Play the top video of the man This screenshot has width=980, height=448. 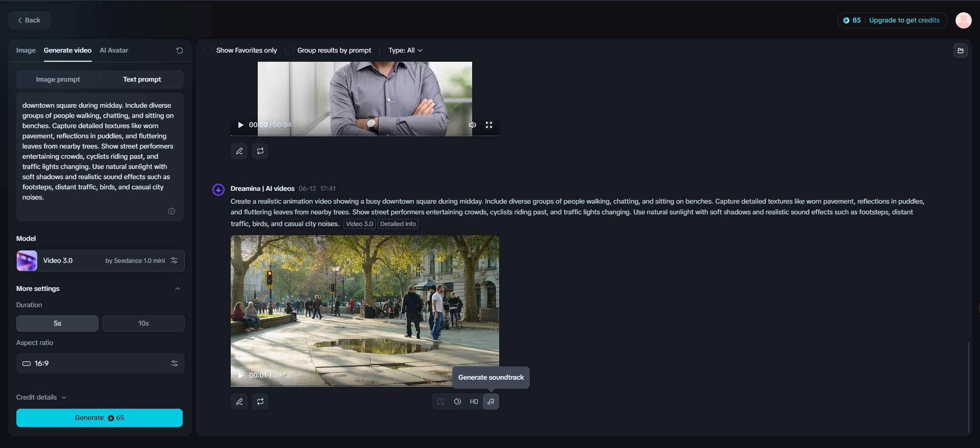(x=240, y=125)
